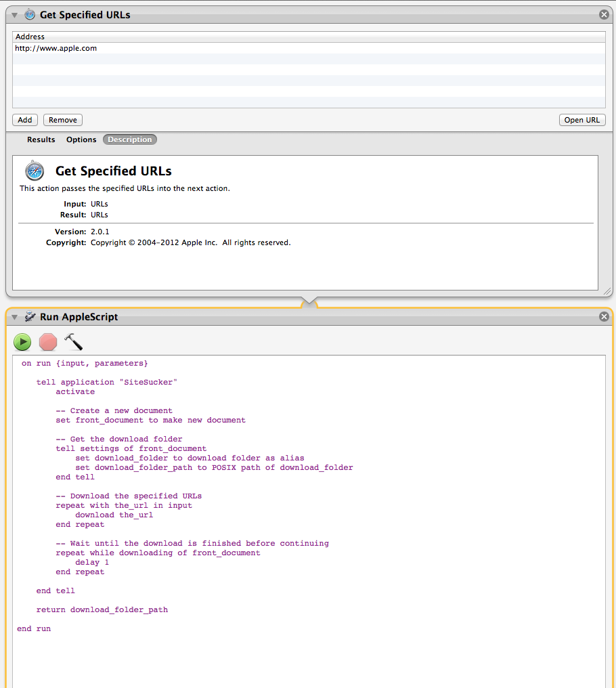This screenshot has height=688, width=616.
Task: Click the Run AppleScript action icon
Action: [30, 316]
